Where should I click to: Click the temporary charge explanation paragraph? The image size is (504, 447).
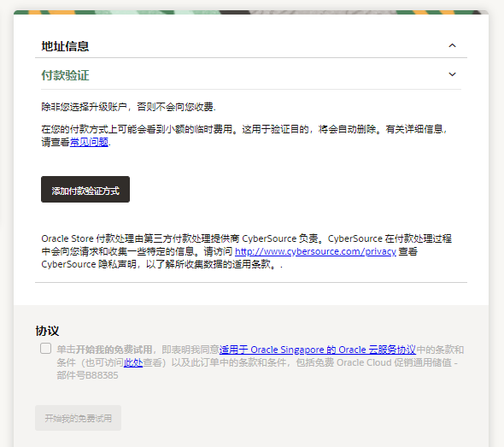click(244, 135)
